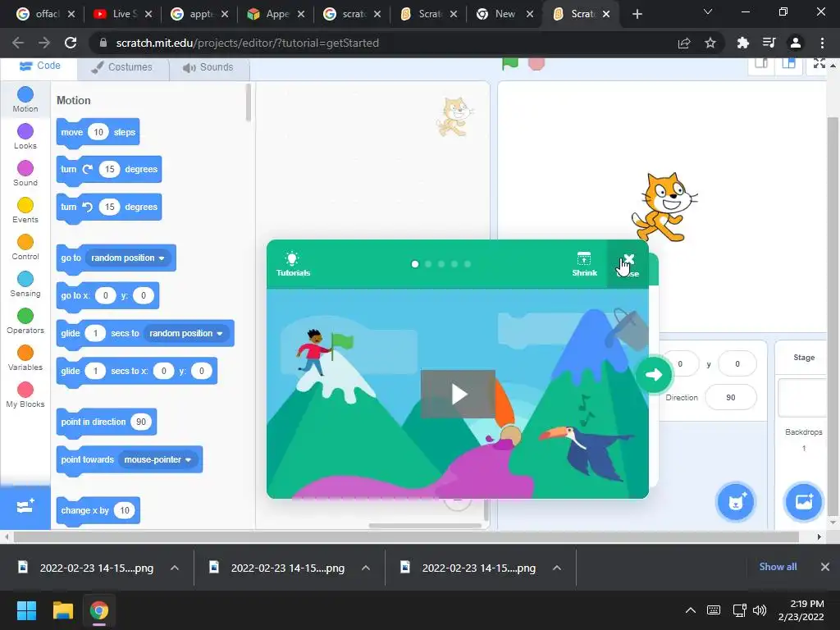
Task: Click the sprite Direction 90 field
Action: pos(731,398)
